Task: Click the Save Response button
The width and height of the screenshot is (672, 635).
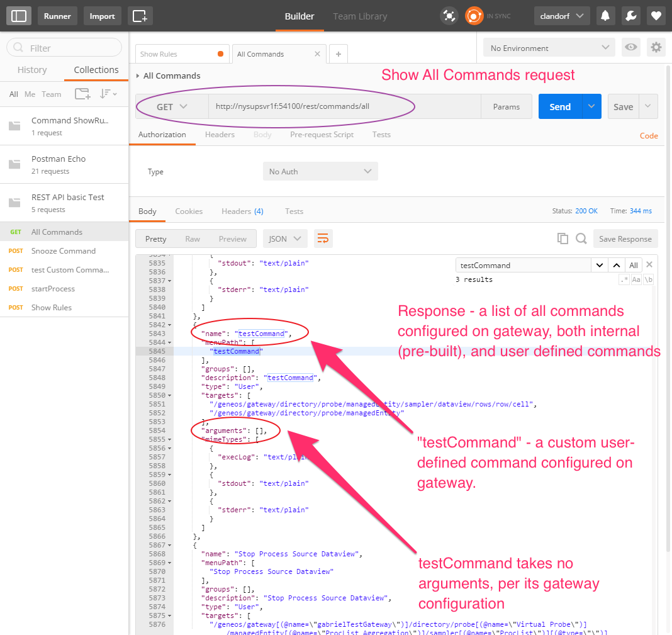Action: [x=625, y=239]
